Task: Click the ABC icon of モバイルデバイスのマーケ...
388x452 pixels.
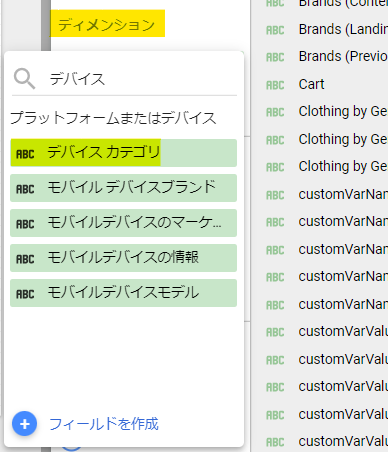Action: tap(25, 224)
